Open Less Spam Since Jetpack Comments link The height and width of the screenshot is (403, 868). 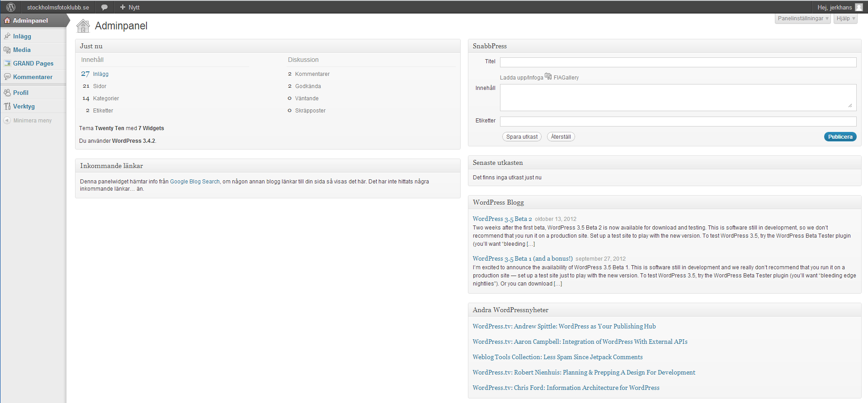[557, 357]
